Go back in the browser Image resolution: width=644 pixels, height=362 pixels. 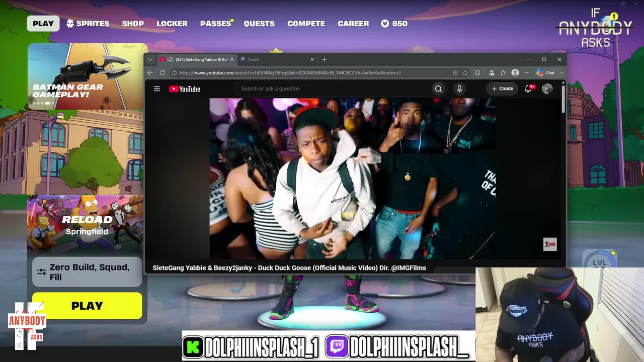(150, 73)
